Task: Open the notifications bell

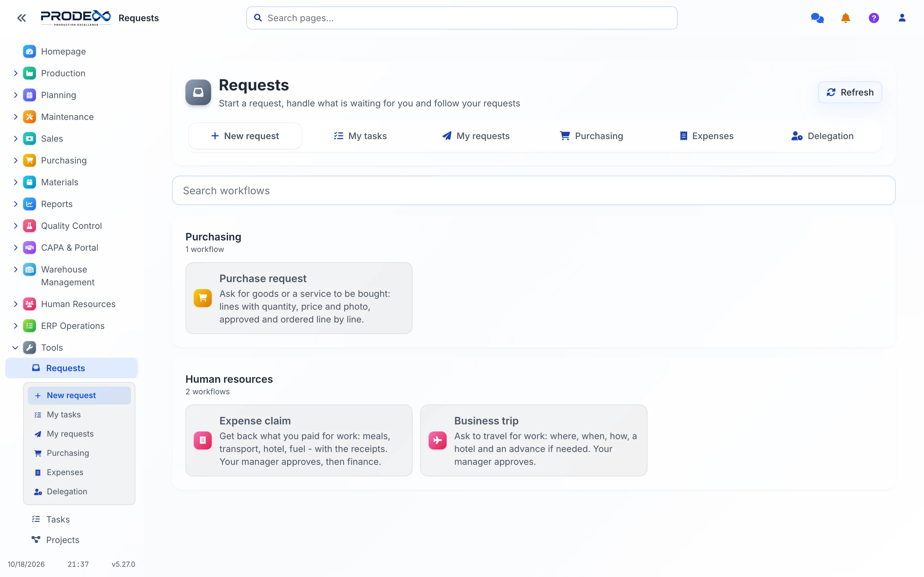Action: pyautogui.click(x=845, y=18)
